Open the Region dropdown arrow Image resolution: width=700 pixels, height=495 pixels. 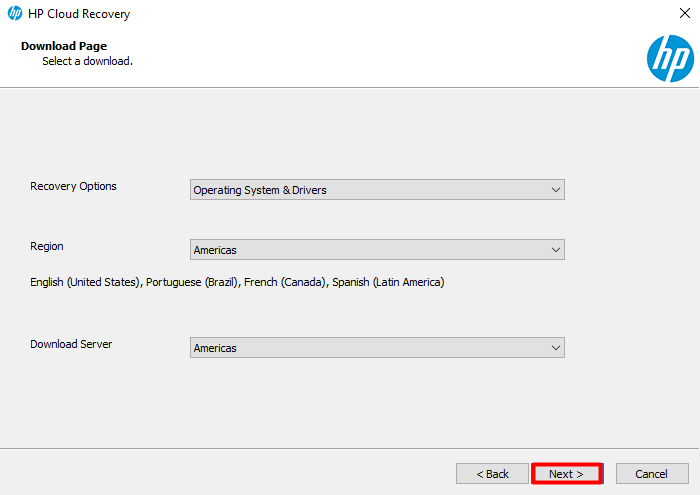click(555, 250)
